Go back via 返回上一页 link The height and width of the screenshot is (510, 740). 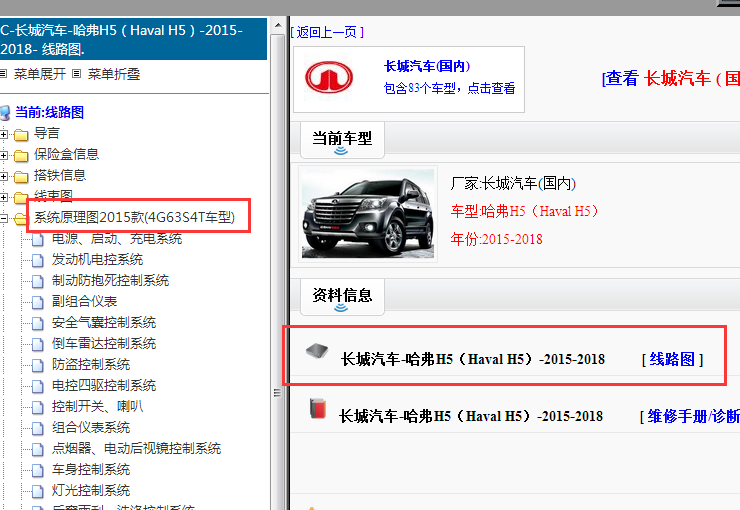327,32
